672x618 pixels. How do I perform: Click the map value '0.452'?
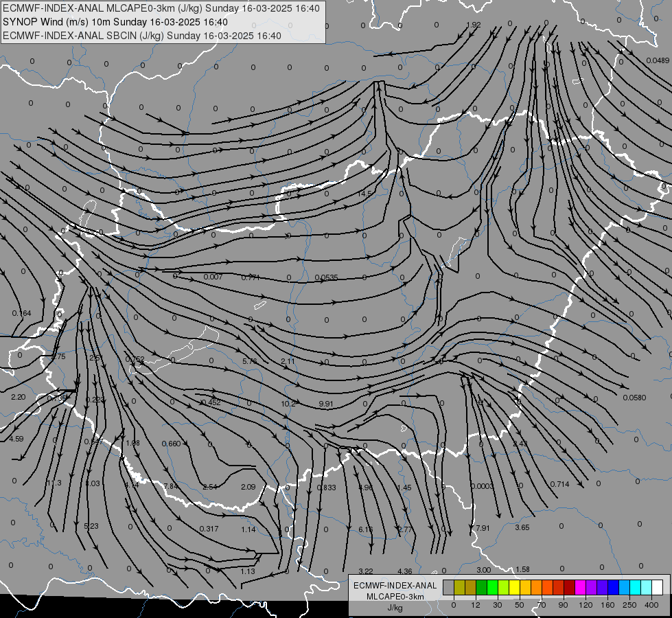pyautogui.click(x=211, y=402)
